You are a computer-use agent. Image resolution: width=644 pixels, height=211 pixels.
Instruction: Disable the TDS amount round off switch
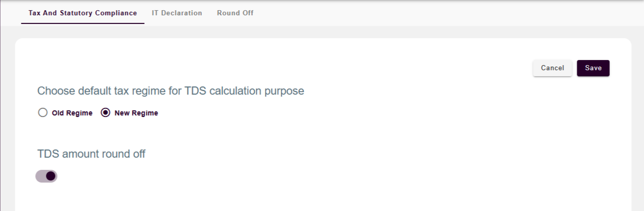pyautogui.click(x=46, y=176)
